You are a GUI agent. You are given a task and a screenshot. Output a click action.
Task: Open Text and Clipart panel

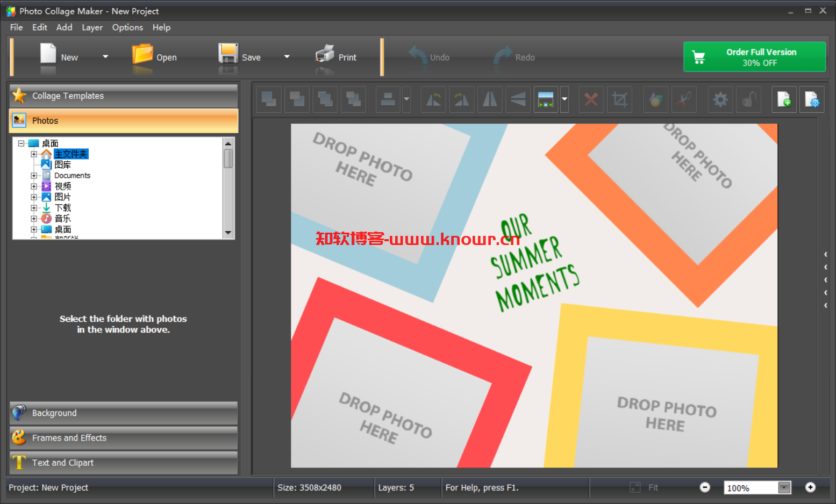(124, 463)
